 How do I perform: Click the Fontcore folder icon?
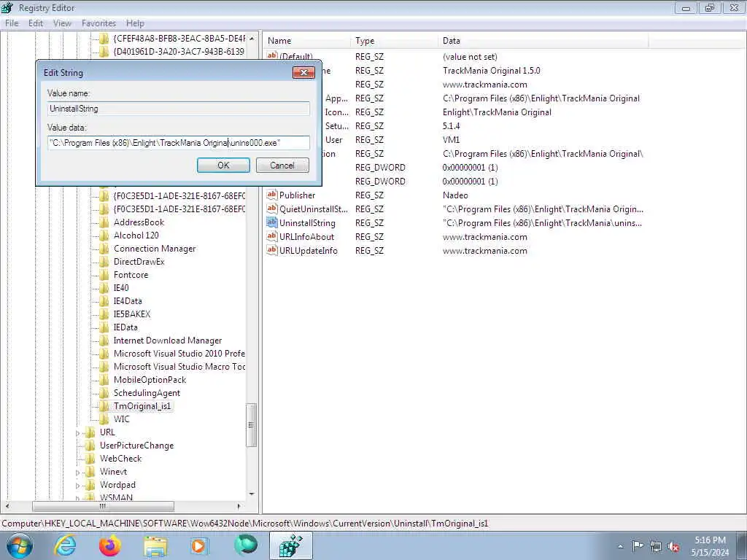[x=104, y=275]
